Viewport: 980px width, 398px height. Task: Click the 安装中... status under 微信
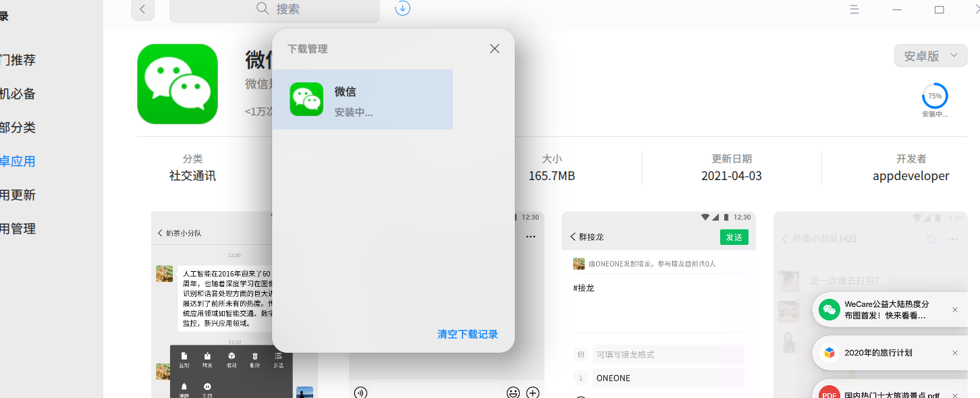[354, 113]
